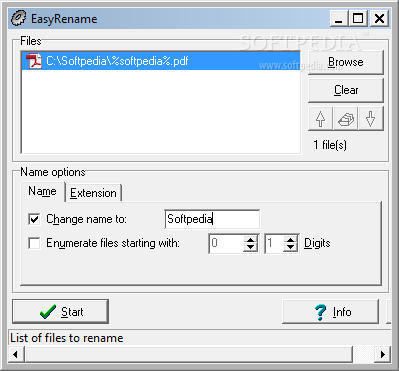
Task: Click the sort files icon between arrows
Action: point(346,118)
